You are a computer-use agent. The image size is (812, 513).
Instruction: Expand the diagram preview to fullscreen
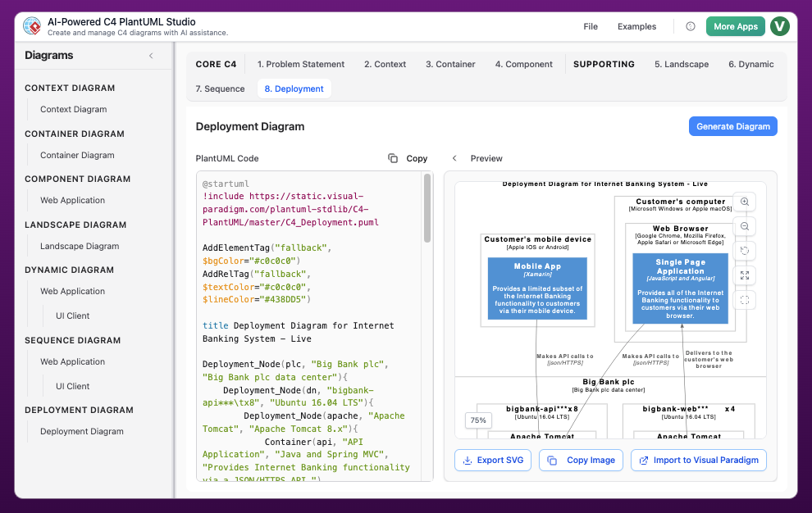(745, 275)
